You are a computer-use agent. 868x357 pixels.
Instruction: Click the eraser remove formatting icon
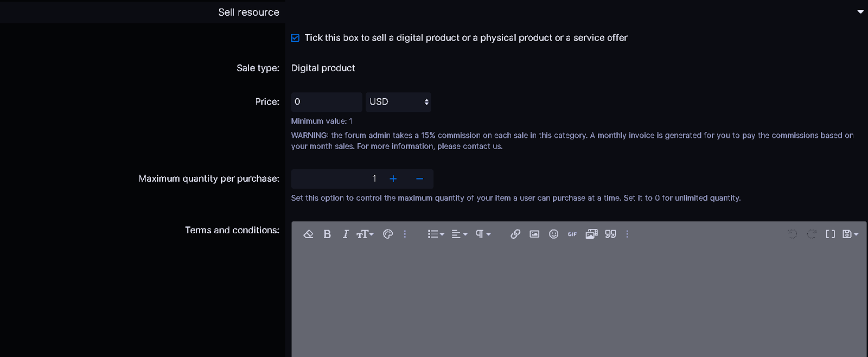coord(308,234)
